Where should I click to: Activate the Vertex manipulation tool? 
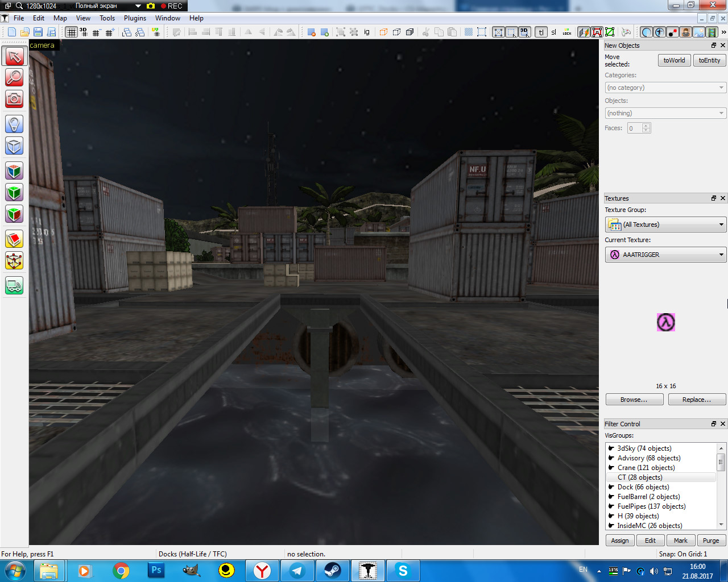click(14, 261)
